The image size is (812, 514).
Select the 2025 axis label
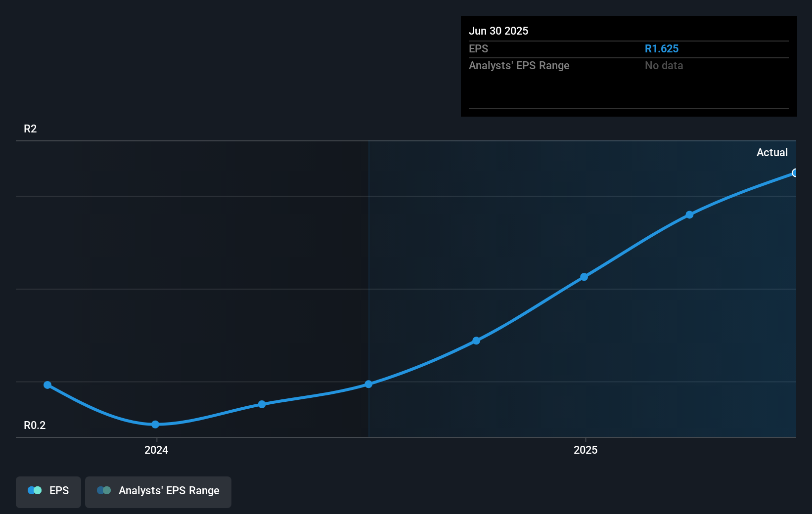(586, 450)
